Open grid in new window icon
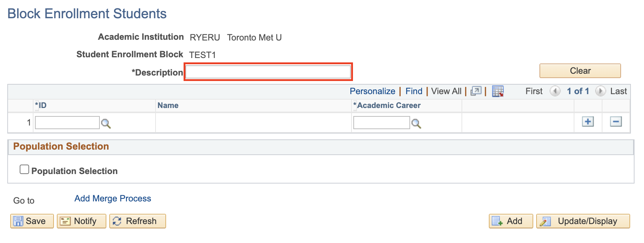This screenshot has height=243, width=644. 476,91
